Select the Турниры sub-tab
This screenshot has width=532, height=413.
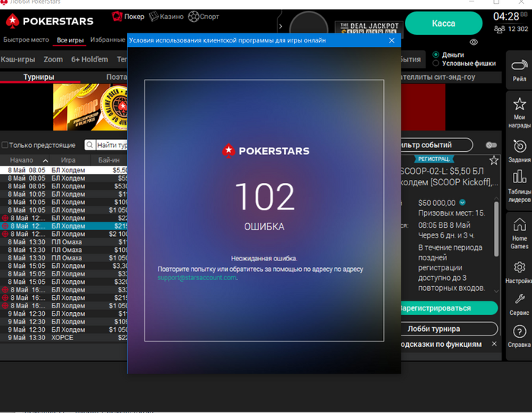[39, 77]
